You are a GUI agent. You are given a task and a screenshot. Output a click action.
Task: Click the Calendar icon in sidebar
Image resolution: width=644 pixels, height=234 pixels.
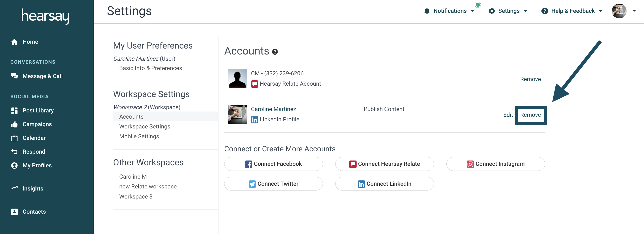point(14,138)
